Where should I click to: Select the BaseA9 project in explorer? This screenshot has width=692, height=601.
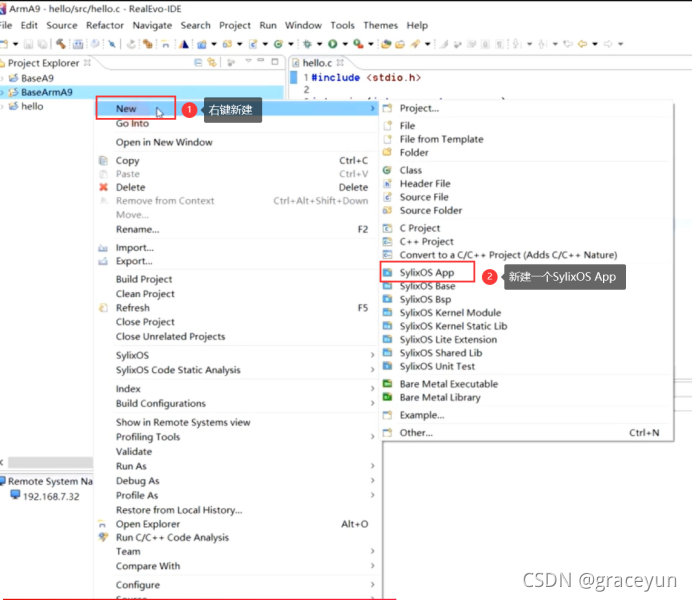[x=37, y=78]
